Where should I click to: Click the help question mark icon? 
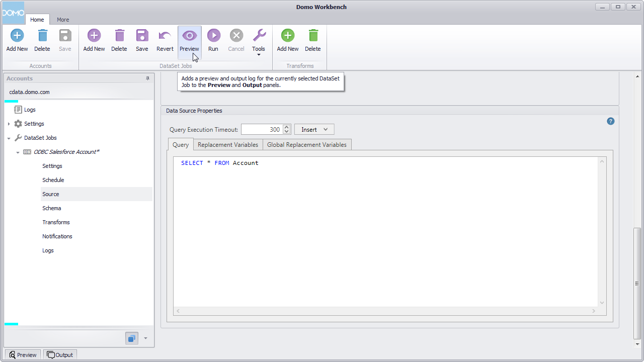tap(610, 121)
